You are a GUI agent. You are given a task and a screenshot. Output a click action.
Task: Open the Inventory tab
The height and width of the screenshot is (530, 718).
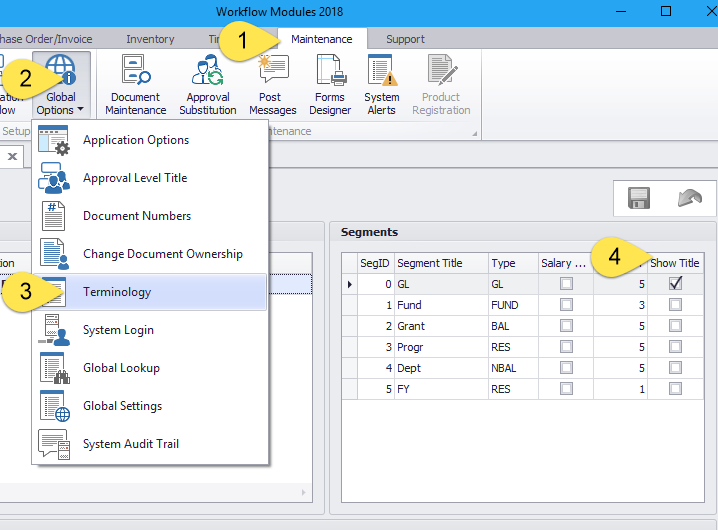click(150, 39)
